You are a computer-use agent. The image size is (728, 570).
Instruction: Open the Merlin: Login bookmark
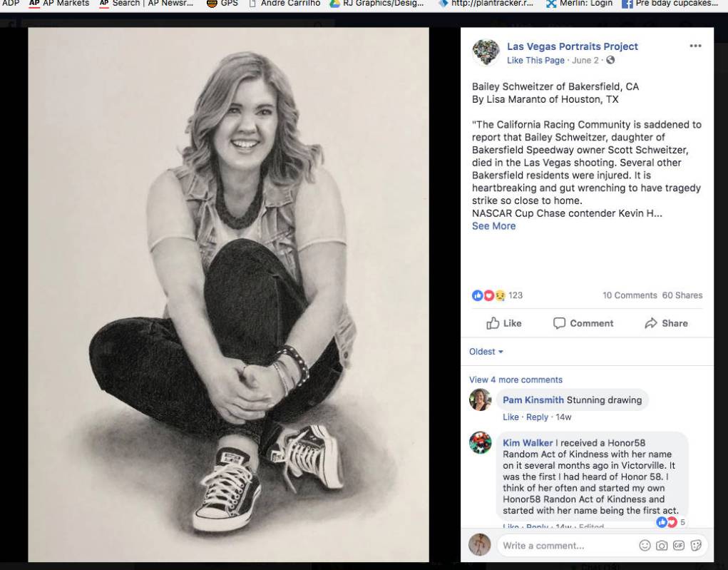pyautogui.click(x=579, y=4)
